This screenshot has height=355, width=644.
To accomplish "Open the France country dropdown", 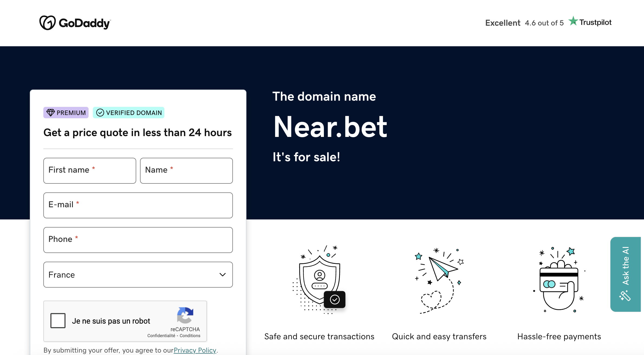I will [138, 275].
